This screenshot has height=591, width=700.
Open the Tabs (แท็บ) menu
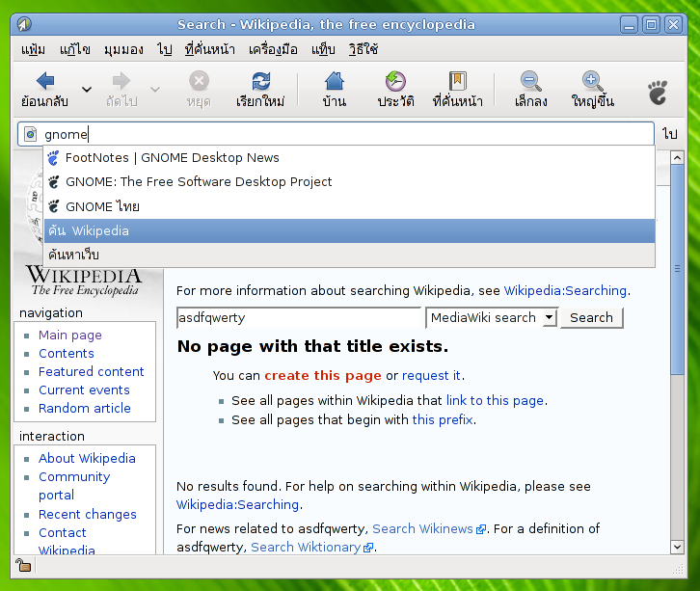323,49
